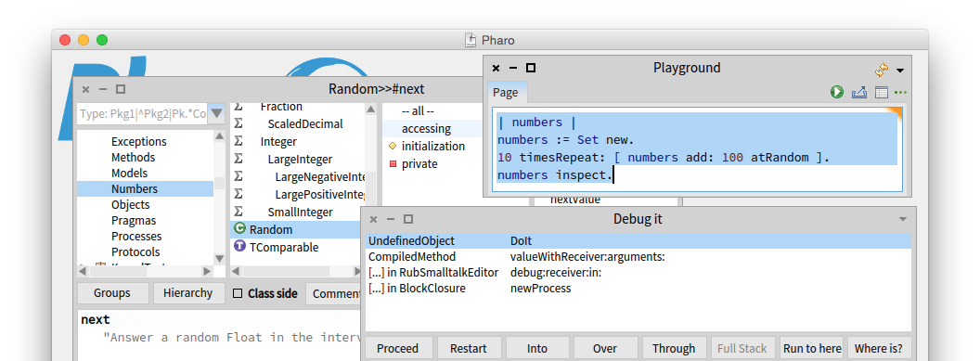Step Over in the debugger
Image resolution: width=980 pixels, height=361 pixels.
point(605,349)
